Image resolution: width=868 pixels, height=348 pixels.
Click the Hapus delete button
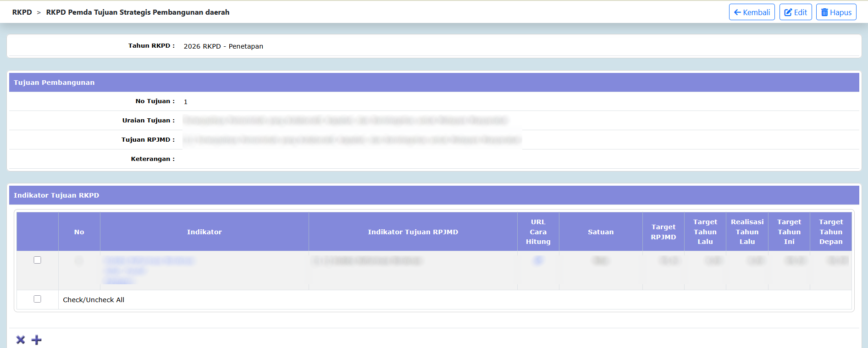[836, 12]
